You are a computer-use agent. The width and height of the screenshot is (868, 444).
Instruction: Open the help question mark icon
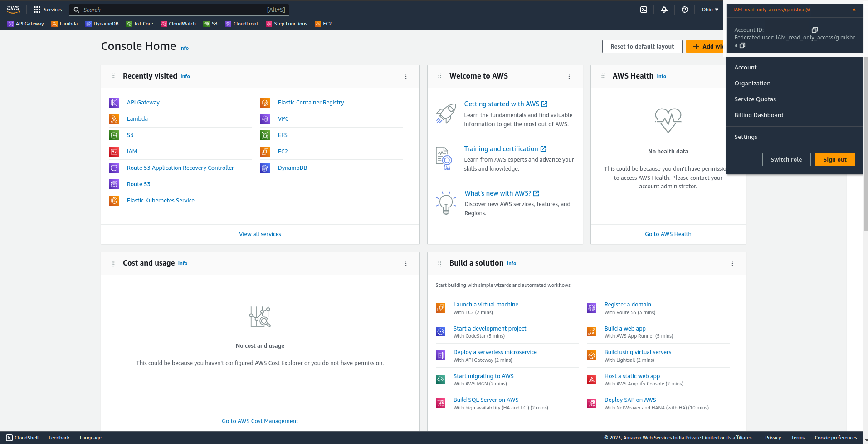[685, 10]
